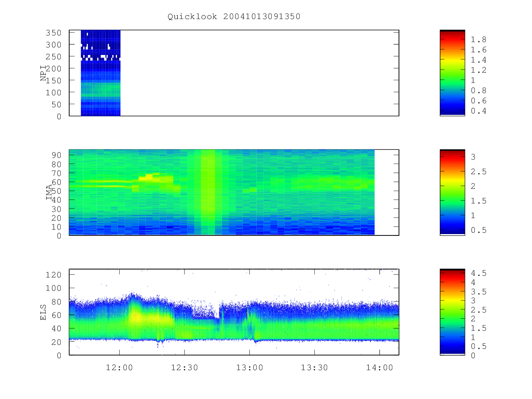Screen dimensions: 532x399
Task: Click the NPI color bar
Action: click(452, 73)
